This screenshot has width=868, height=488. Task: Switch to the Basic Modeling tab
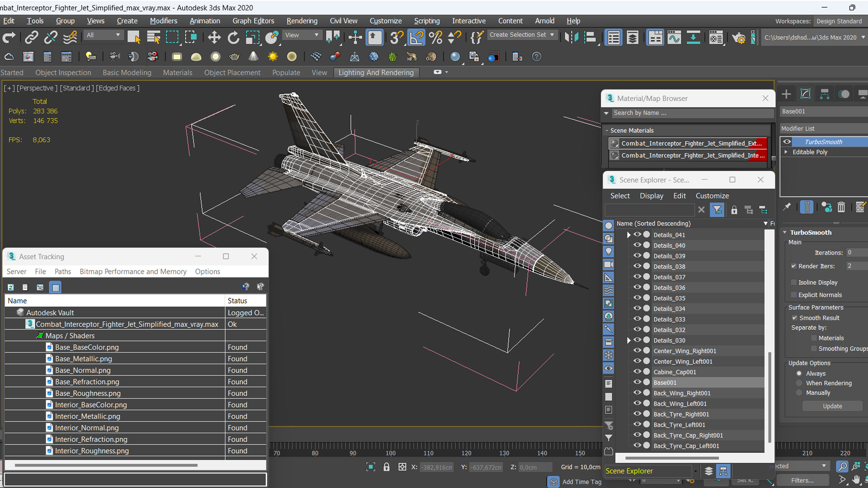127,73
